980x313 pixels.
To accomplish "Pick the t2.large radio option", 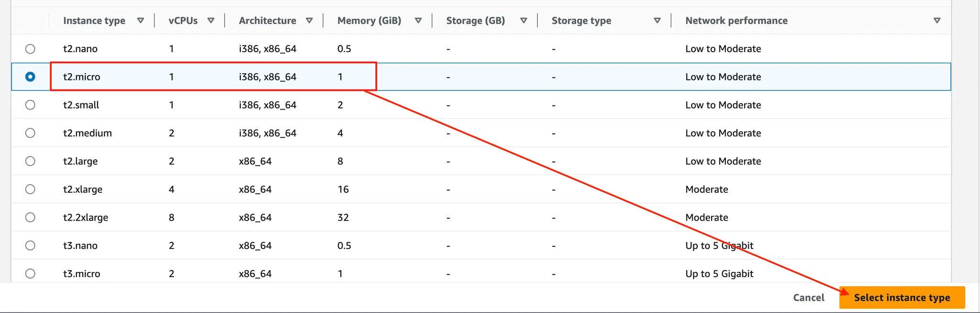I will coord(30,161).
